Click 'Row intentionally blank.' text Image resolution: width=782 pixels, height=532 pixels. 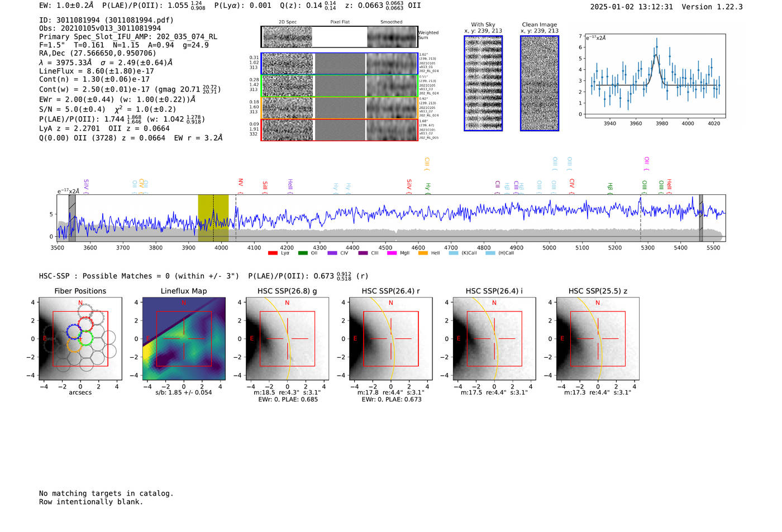coord(91,502)
